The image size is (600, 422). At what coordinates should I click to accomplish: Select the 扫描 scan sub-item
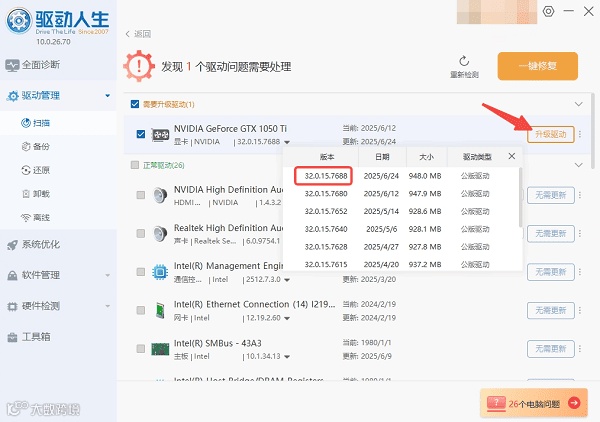(58, 123)
